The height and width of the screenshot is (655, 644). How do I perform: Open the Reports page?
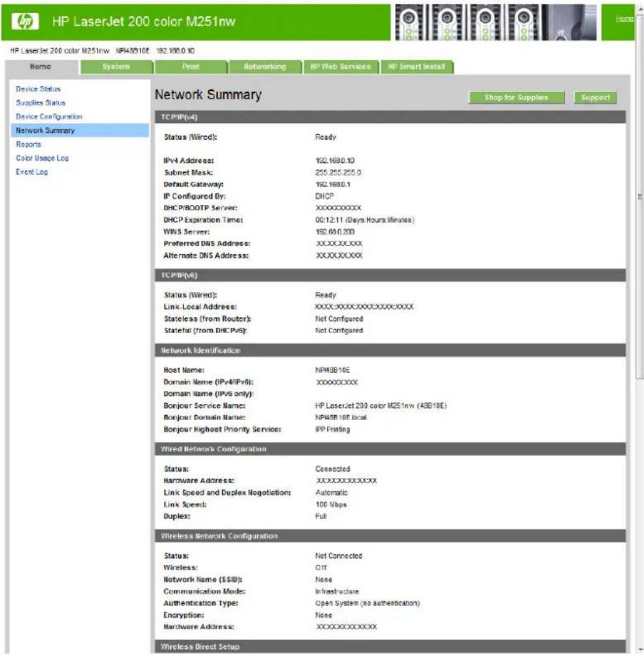point(29,144)
